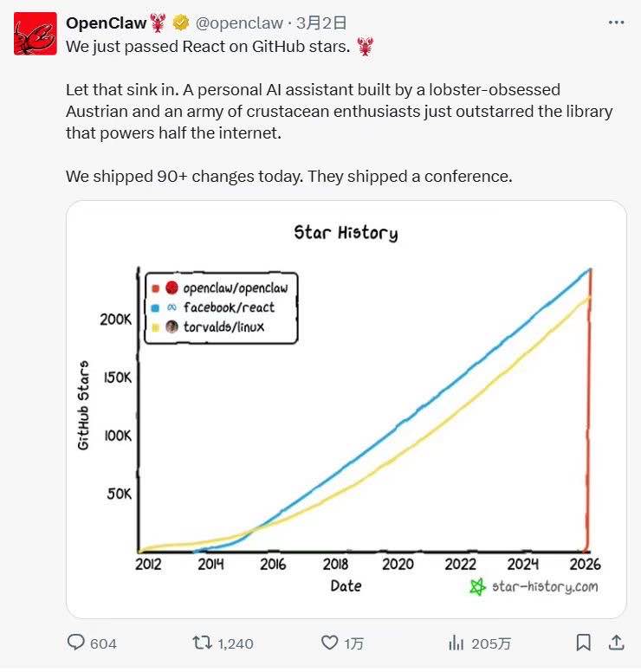Retweet the OpenClaw post
Screen dimensions: 641x672
pos(201,643)
